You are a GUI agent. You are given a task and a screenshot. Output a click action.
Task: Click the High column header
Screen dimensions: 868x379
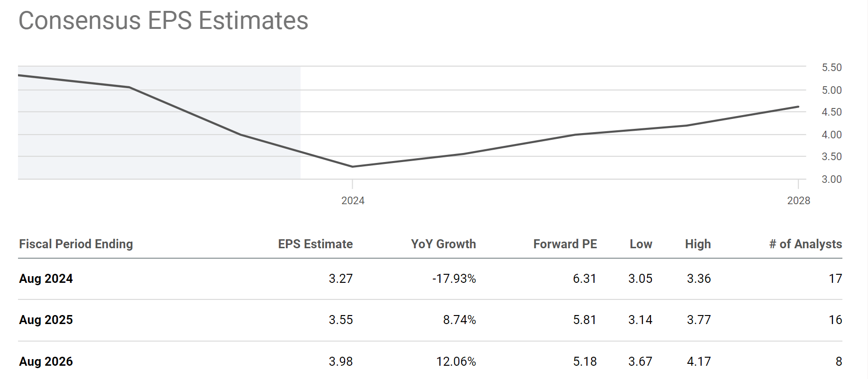(698, 244)
